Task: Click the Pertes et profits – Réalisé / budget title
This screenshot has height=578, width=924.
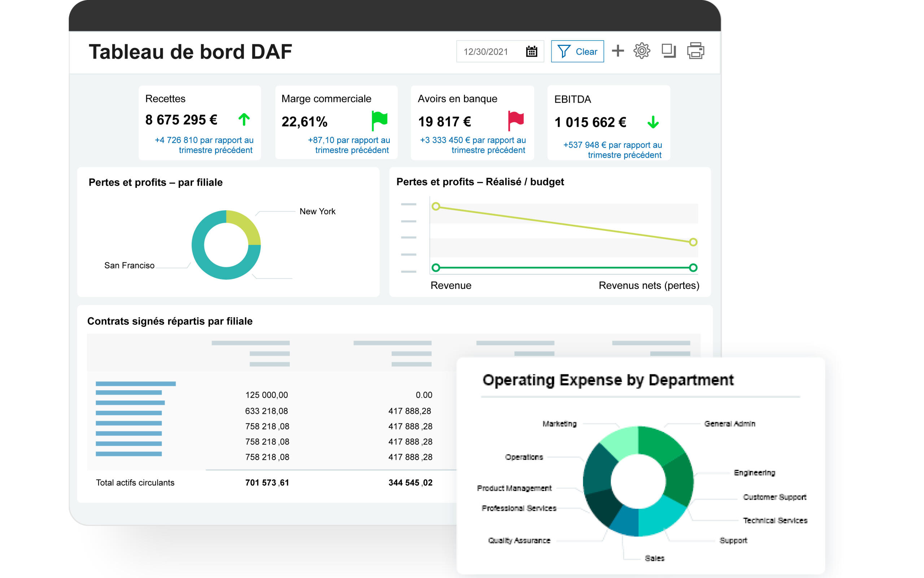Action: pos(480,182)
